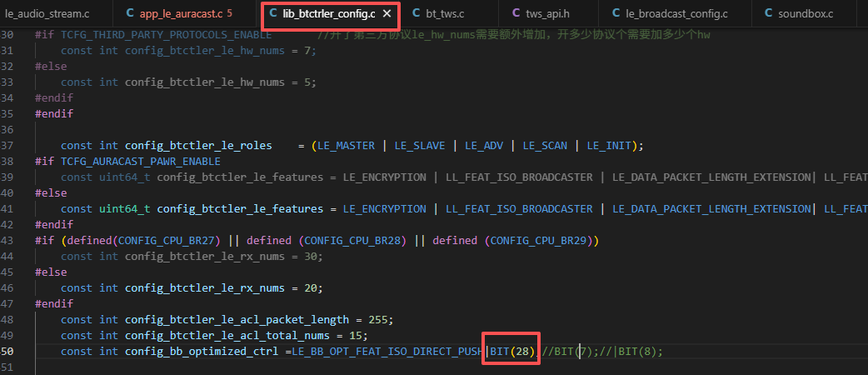This screenshot has height=375, width=868.
Task: Click uint64_t on line 39
Action: pyautogui.click(x=125, y=177)
